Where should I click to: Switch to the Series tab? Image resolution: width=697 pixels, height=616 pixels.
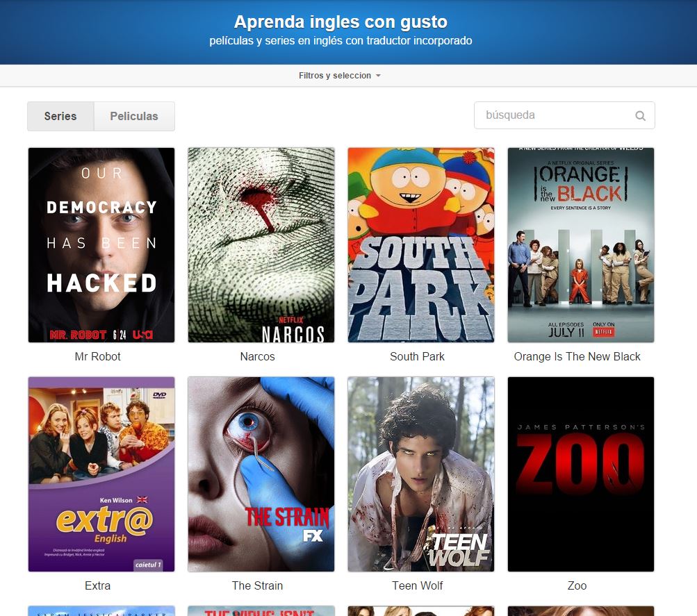(60, 117)
